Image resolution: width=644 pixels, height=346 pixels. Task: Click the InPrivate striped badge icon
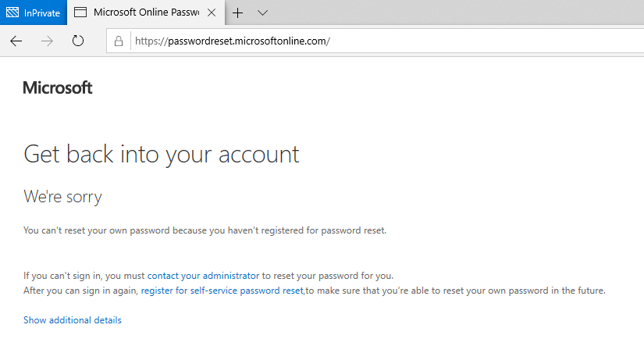pos(12,12)
